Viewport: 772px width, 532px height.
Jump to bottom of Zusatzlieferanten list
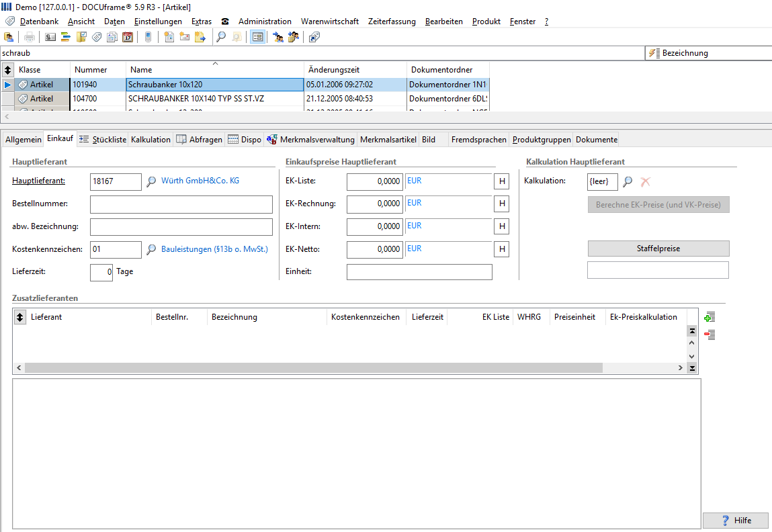[x=692, y=368]
